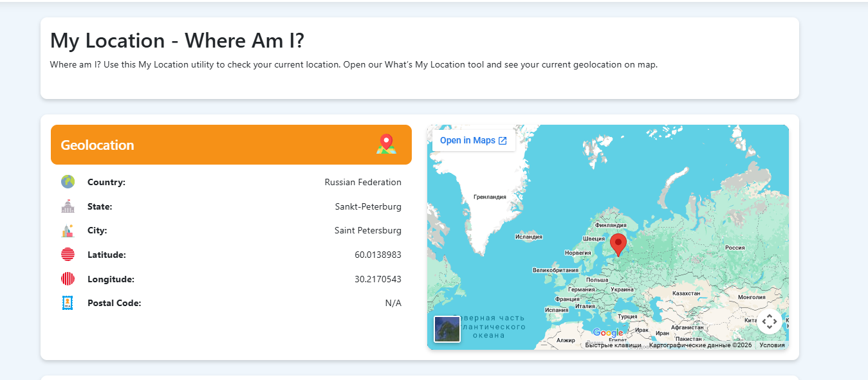
Task: Click the stamp icon beside Postal Code
Action: (68, 303)
